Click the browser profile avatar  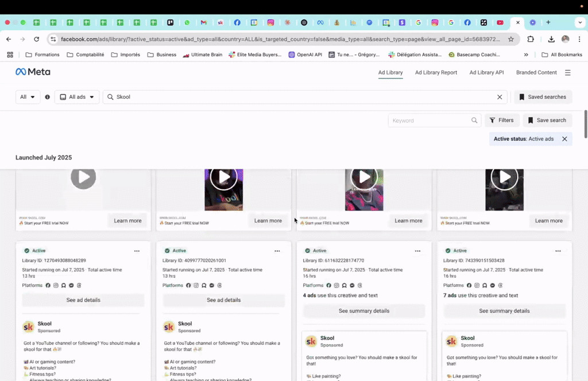[x=565, y=39]
